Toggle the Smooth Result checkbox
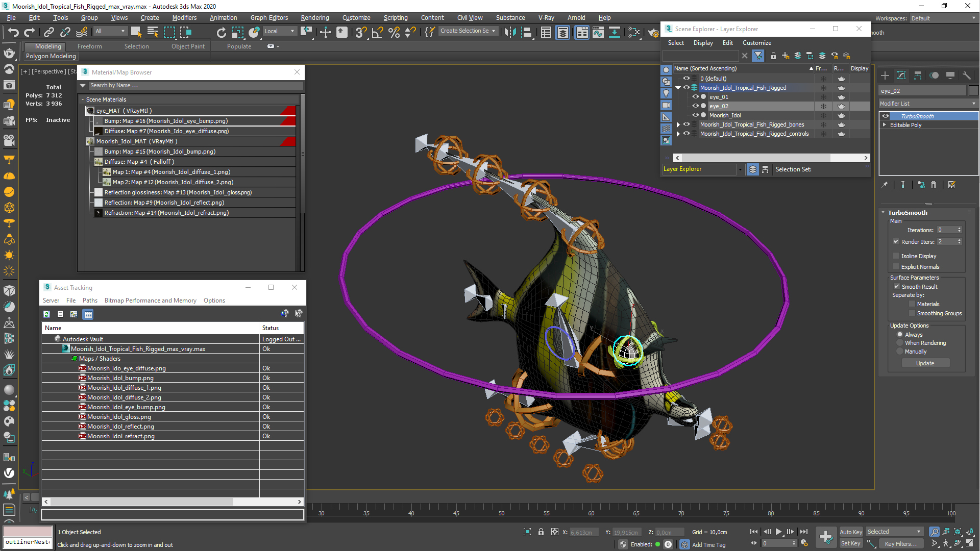 [897, 287]
